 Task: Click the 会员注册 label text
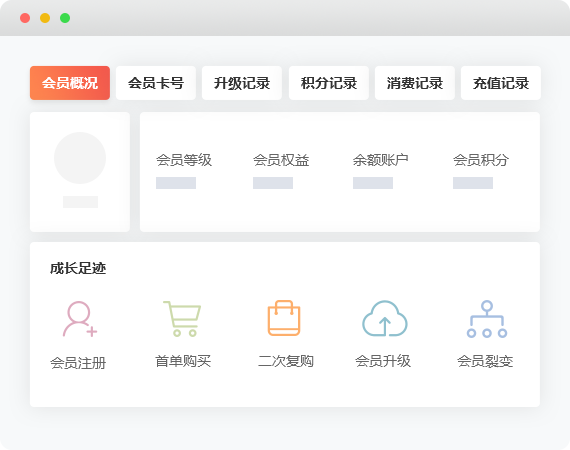pyautogui.click(x=78, y=363)
